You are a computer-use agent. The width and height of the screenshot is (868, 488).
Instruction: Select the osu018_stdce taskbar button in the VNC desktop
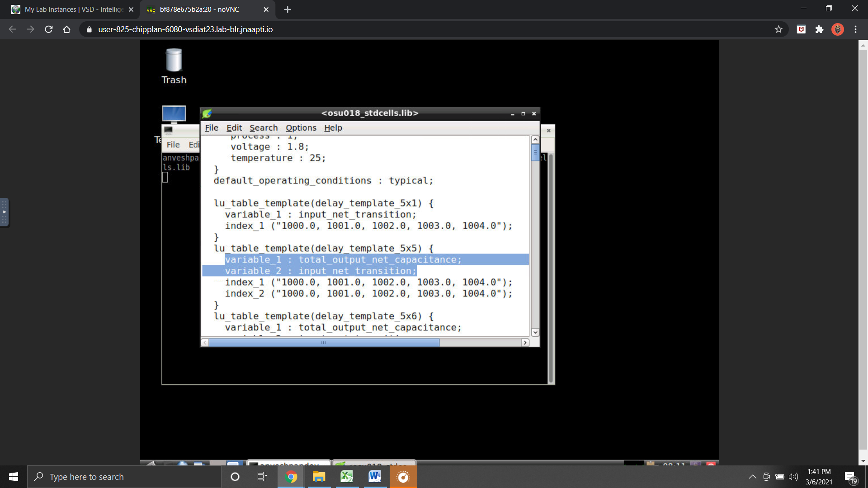(x=374, y=465)
